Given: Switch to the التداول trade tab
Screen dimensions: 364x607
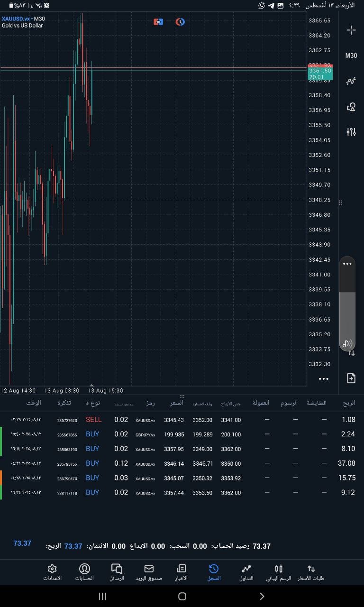Looking at the screenshot, I should pos(246,572).
